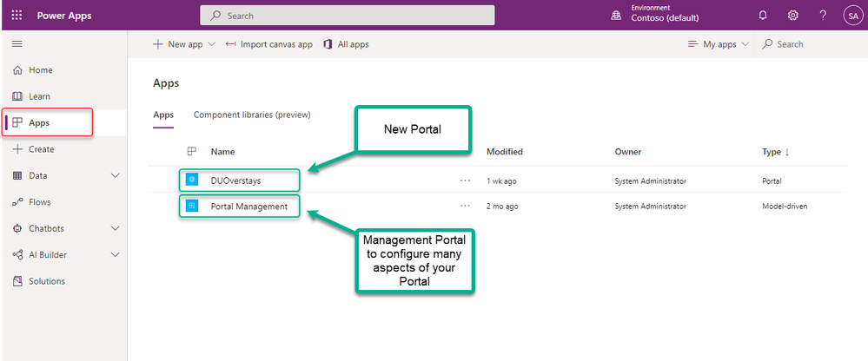Click the Portal Management app icon

(192, 206)
